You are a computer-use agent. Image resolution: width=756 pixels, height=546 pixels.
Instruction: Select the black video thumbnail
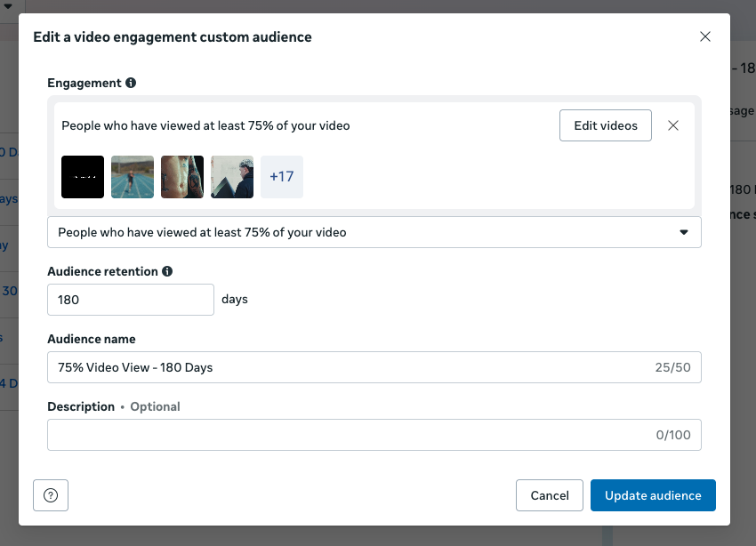(x=83, y=177)
